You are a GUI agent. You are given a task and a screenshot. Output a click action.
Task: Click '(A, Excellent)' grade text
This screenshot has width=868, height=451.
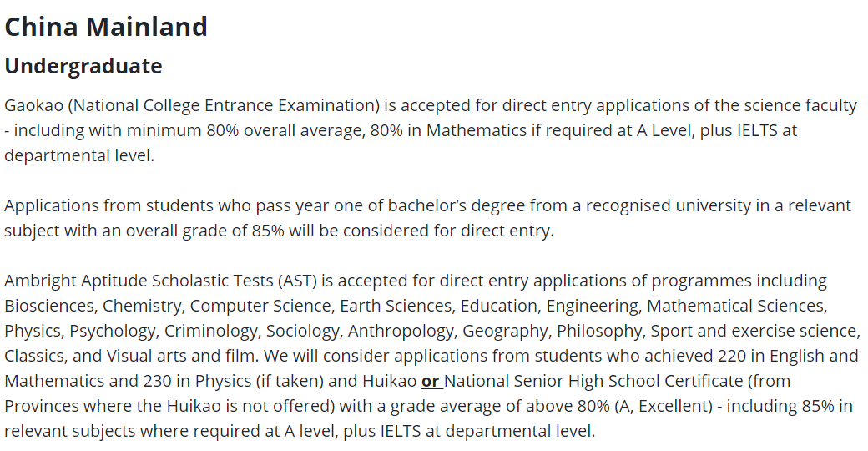click(664, 406)
